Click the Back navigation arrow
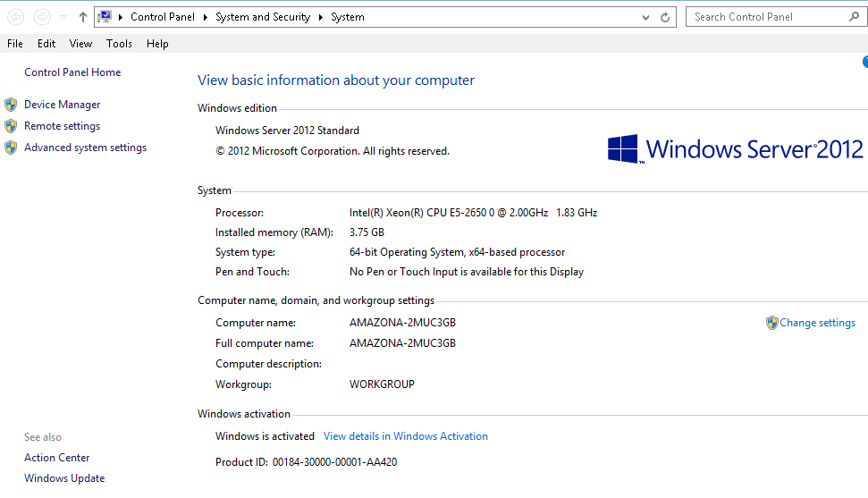Screen dimensions: 868x498 tap(15, 17)
